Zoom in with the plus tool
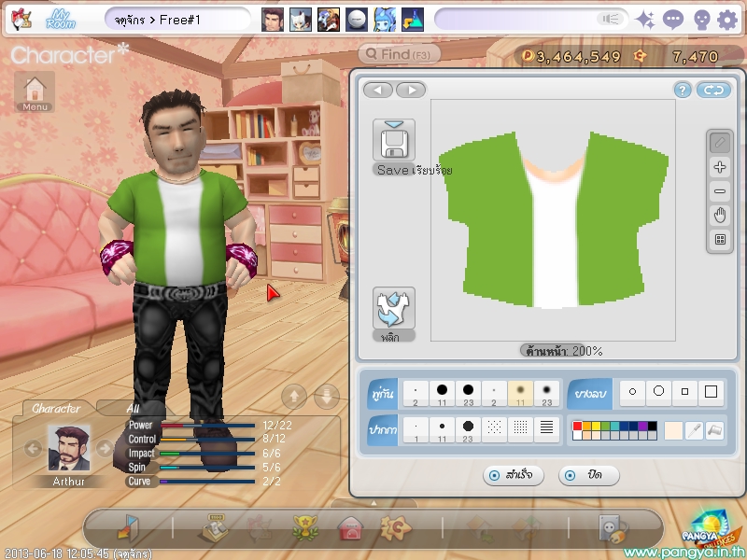Image resolution: width=747 pixels, height=560 pixels. [719, 167]
